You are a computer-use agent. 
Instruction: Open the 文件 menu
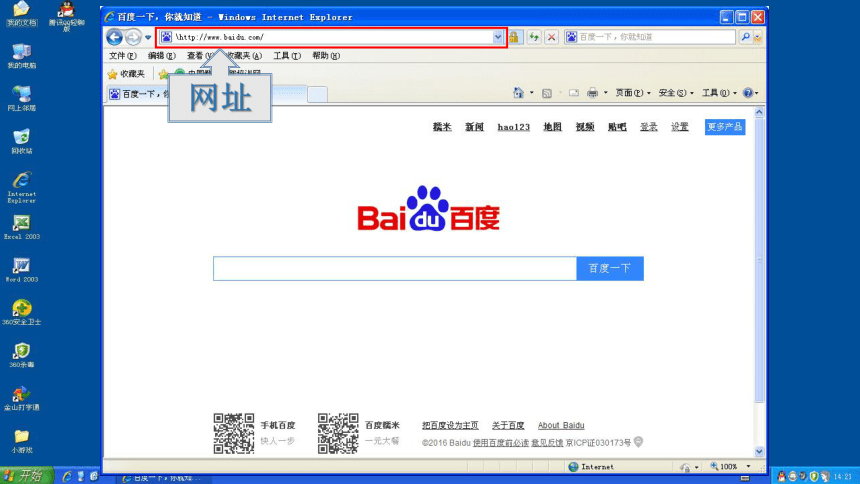point(122,55)
